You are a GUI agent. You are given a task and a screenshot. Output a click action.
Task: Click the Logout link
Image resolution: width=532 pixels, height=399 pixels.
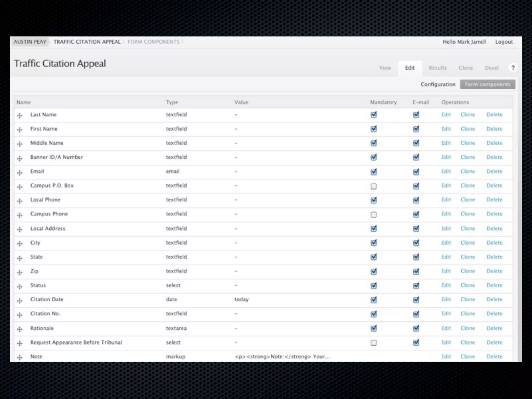[504, 42]
